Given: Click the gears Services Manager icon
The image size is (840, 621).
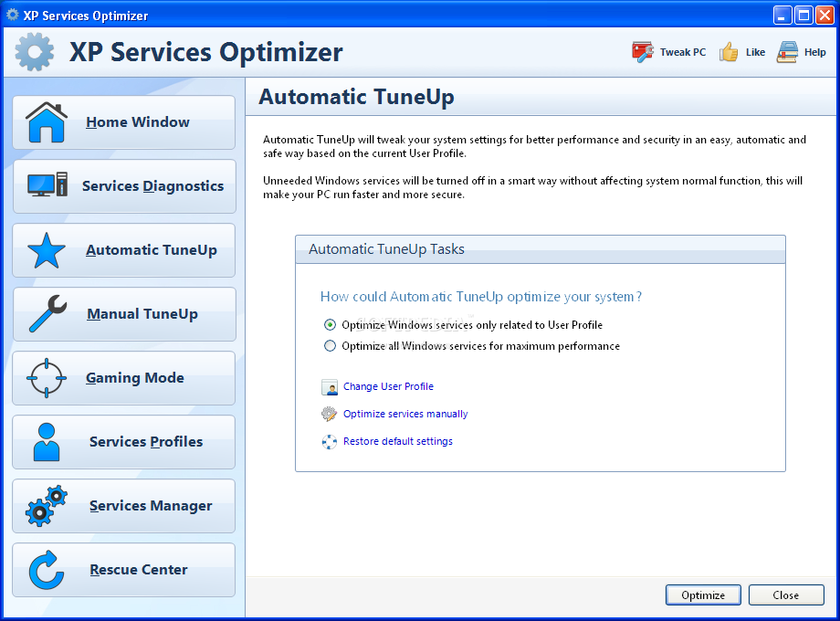Looking at the screenshot, I should click(47, 506).
